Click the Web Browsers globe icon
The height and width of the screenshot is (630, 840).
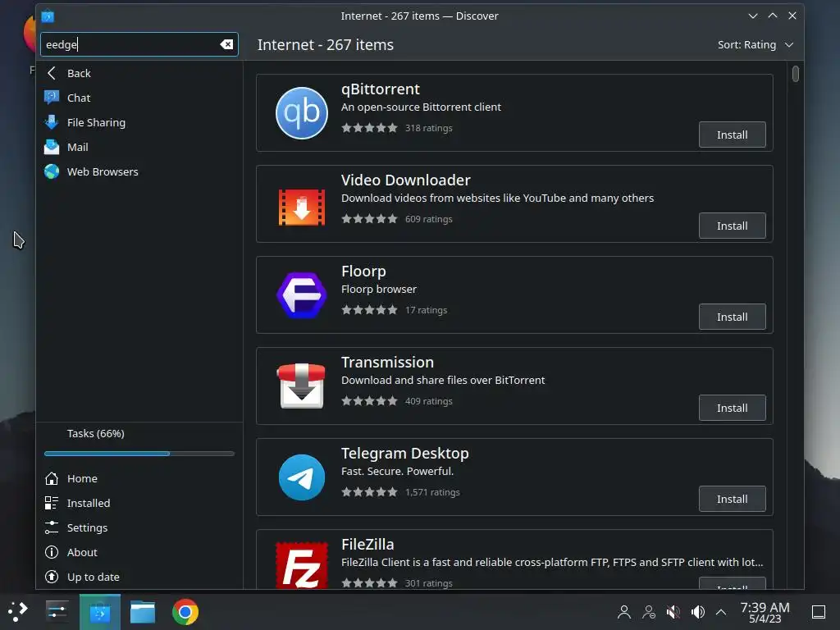point(52,171)
